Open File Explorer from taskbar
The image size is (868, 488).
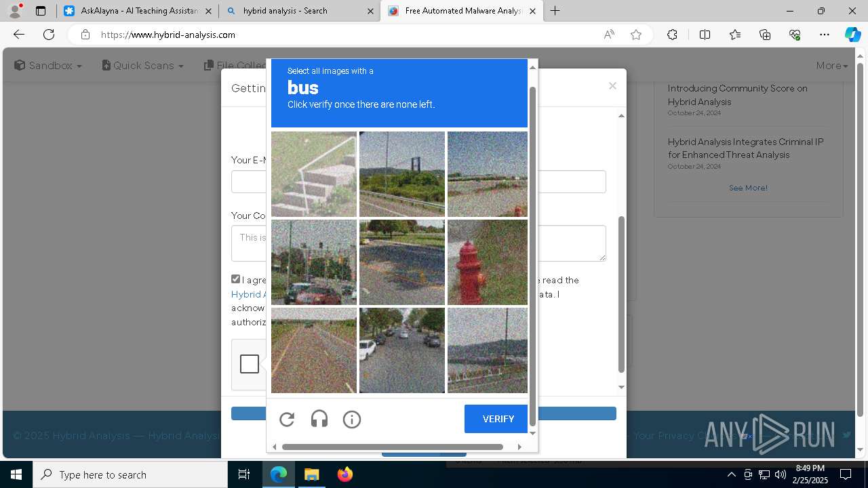[x=311, y=474]
